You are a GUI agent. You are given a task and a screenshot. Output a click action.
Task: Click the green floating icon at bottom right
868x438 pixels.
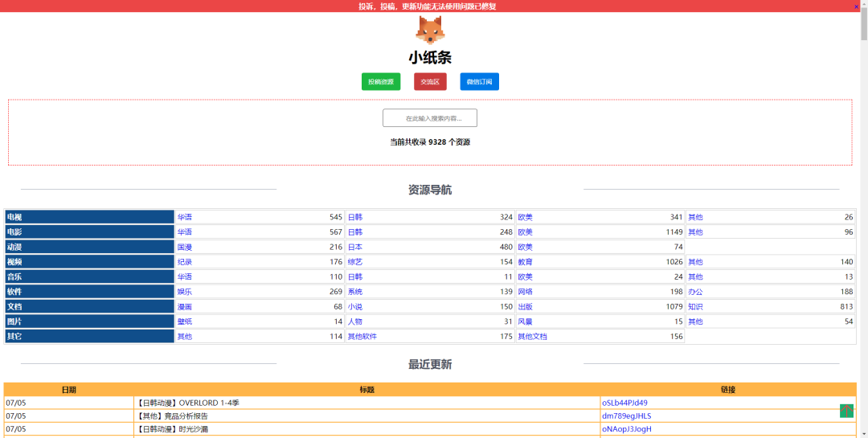pos(846,411)
